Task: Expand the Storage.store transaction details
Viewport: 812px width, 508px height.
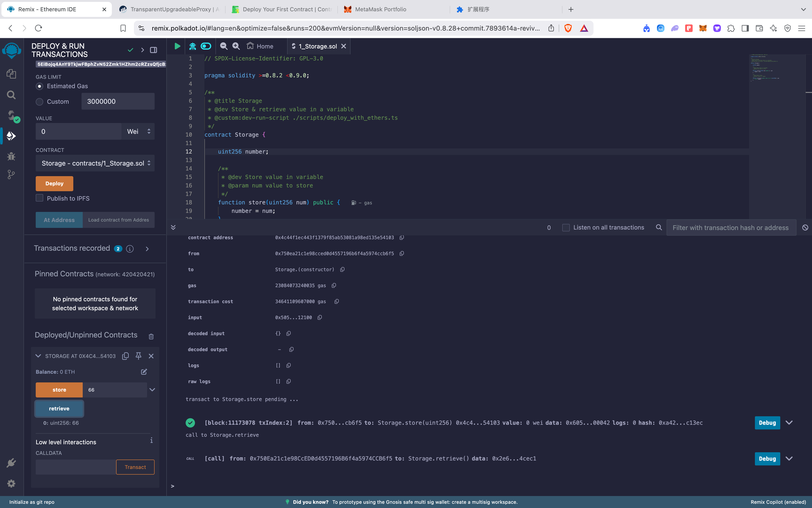Action: pyautogui.click(x=789, y=423)
